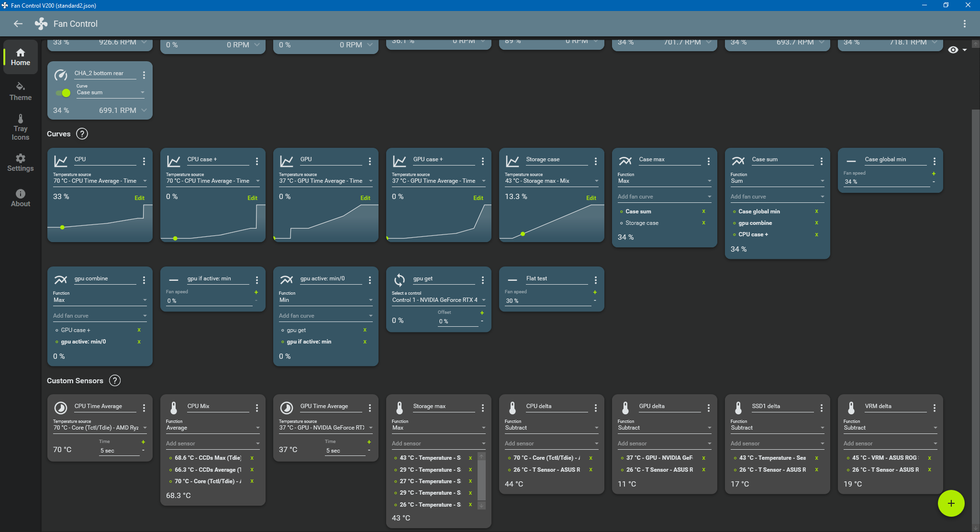Increase Flat test fan speed with plus

[595, 292]
